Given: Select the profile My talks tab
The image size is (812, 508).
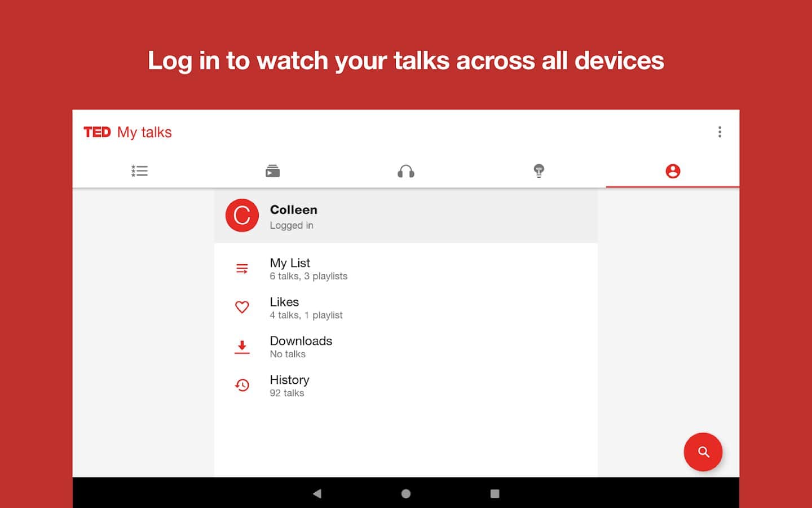Looking at the screenshot, I should [672, 171].
